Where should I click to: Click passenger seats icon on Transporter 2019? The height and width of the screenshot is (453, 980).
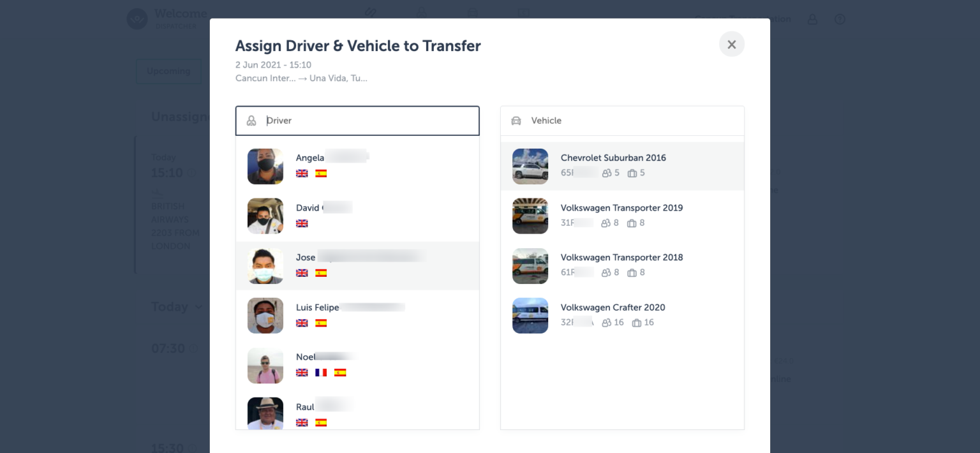[x=607, y=223]
